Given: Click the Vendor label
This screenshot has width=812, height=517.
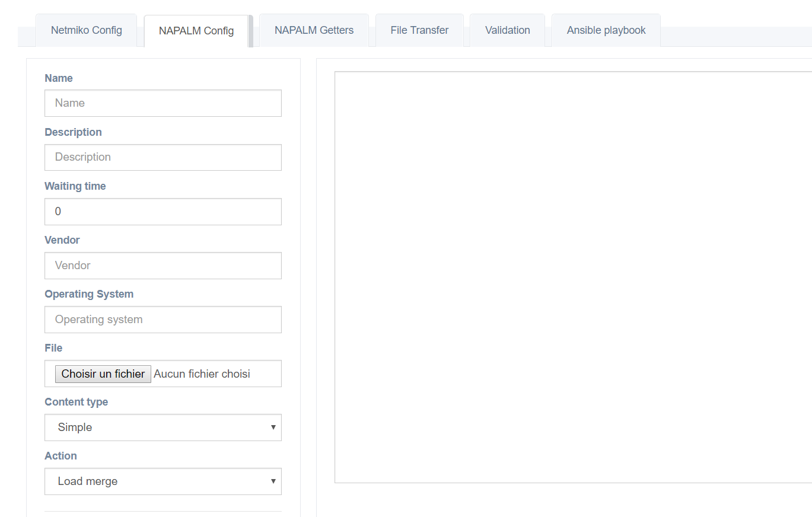Looking at the screenshot, I should pyautogui.click(x=62, y=240).
